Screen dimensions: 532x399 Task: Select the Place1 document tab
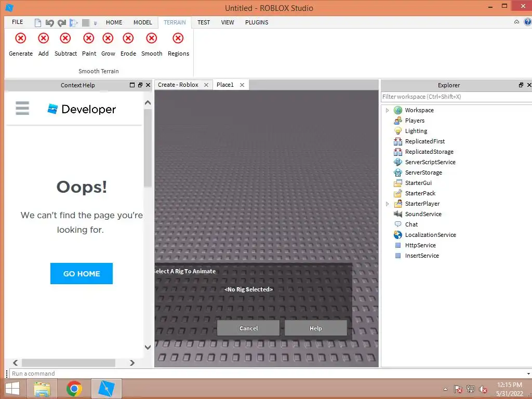click(x=225, y=85)
